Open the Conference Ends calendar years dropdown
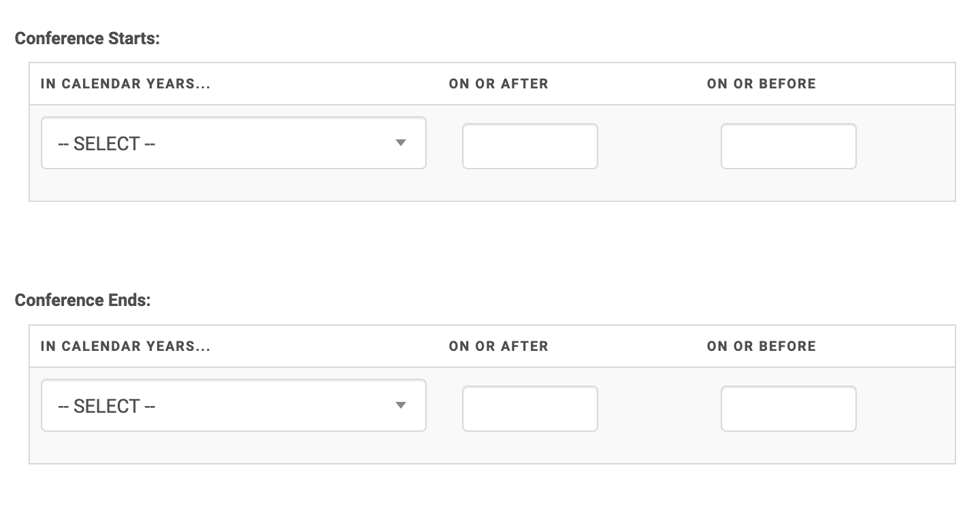Viewport: 980px width, 510px height. [233, 405]
